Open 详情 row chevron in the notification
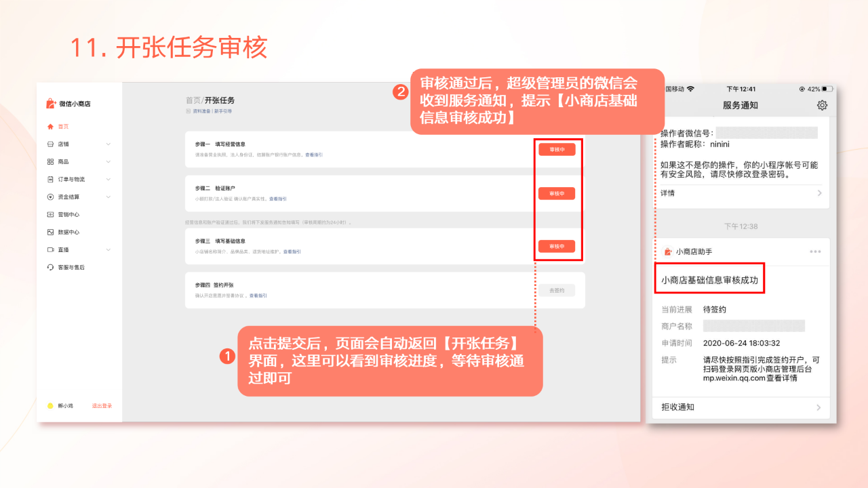 coord(819,193)
